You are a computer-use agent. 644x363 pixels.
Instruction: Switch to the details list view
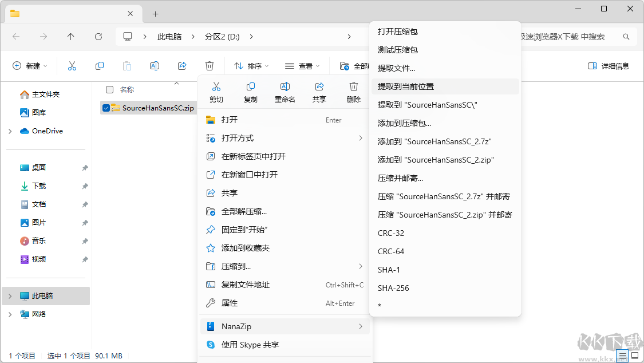(x=623, y=356)
